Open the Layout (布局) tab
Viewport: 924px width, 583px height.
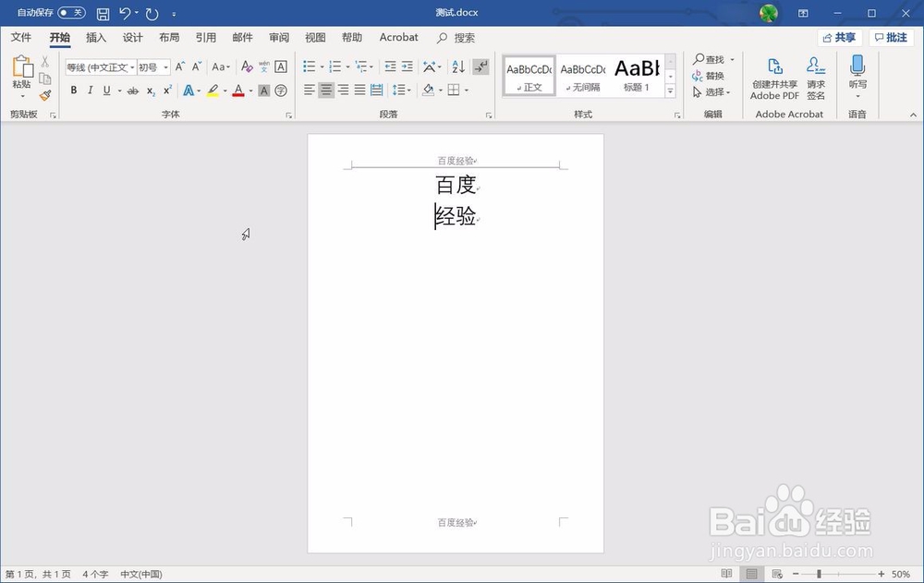[x=169, y=38]
